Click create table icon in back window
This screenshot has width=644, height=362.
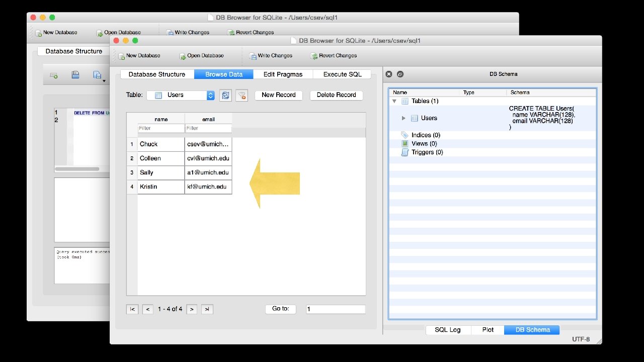pyautogui.click(x=54, y=75)
